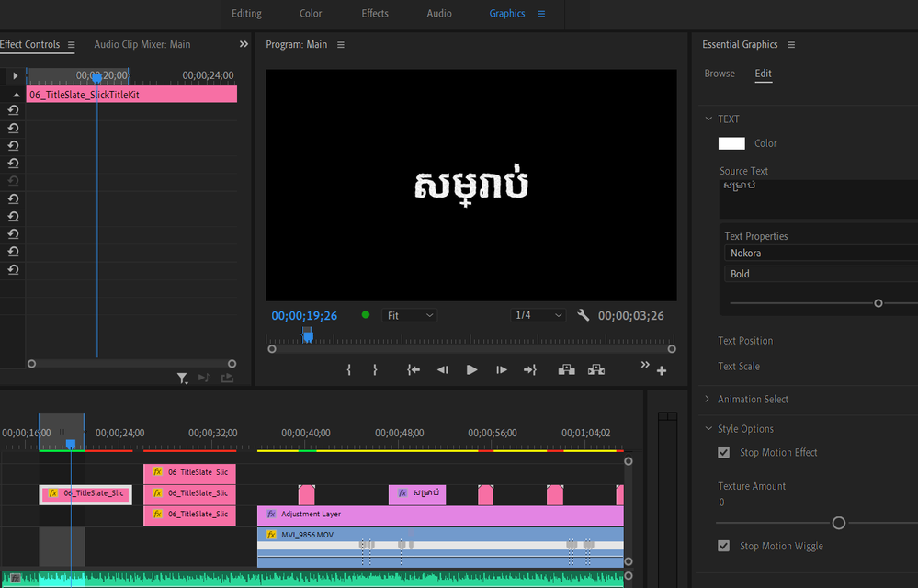
Task: Switch to the Editing workspace
Action: 246,14
